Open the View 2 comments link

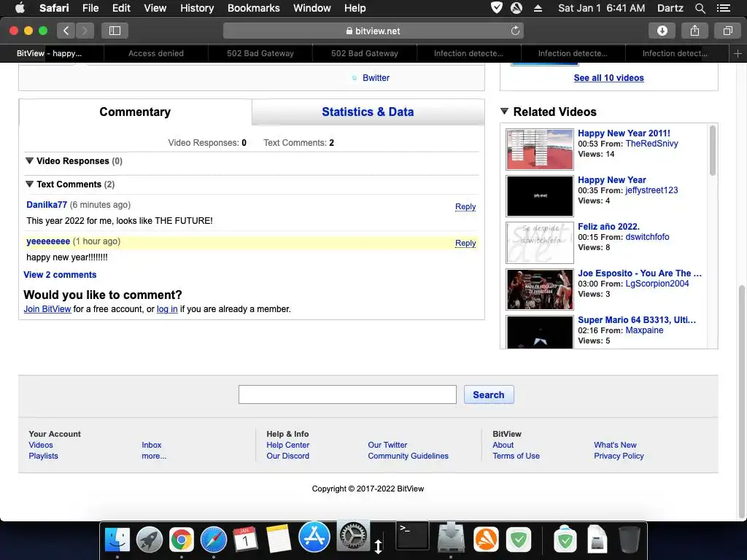coord(60,275)
